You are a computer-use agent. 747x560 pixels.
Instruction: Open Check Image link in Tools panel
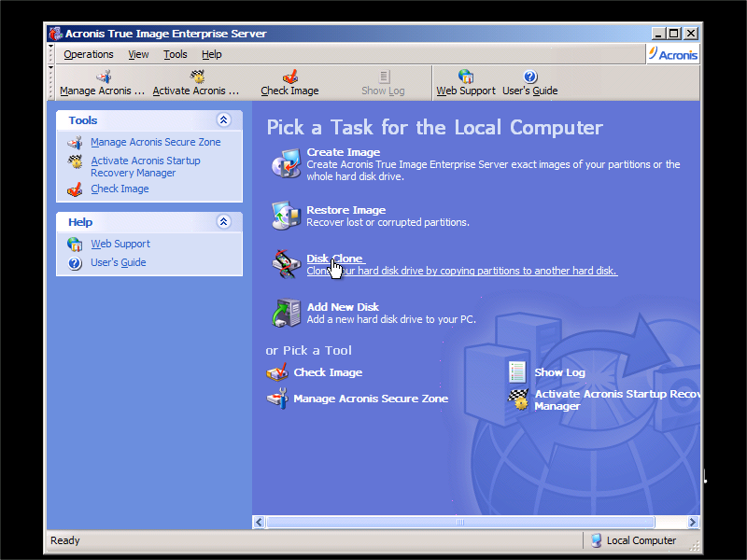tap(120, 189)
